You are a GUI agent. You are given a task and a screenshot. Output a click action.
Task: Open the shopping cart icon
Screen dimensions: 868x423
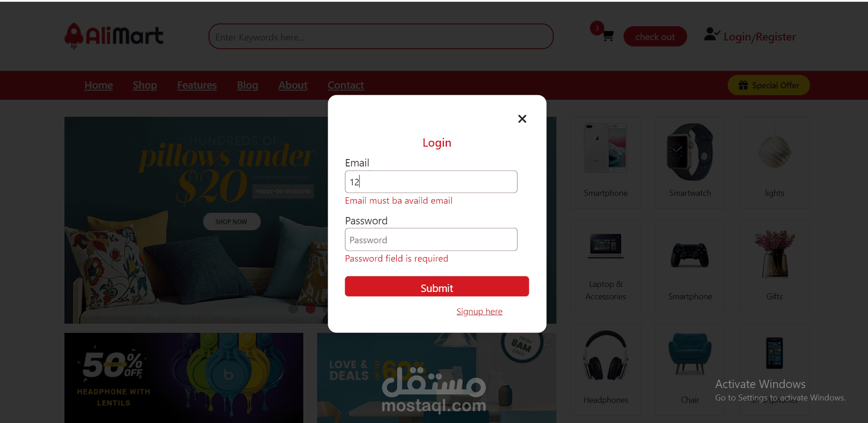coord(608,36)
